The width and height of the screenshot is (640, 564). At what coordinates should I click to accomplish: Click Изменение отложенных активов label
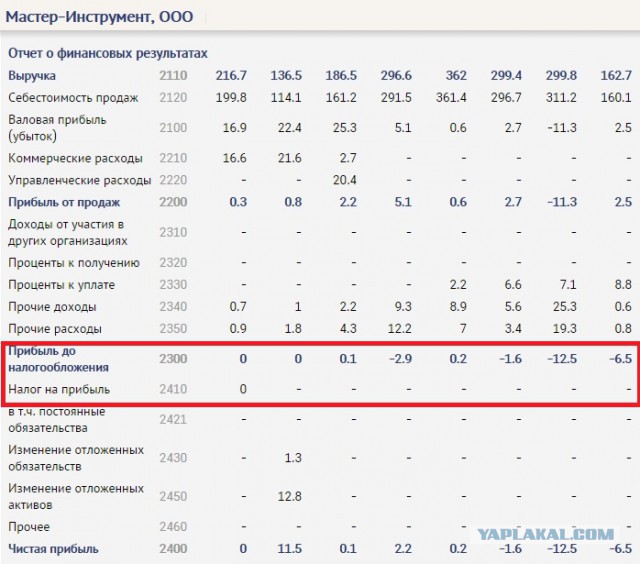76,497
